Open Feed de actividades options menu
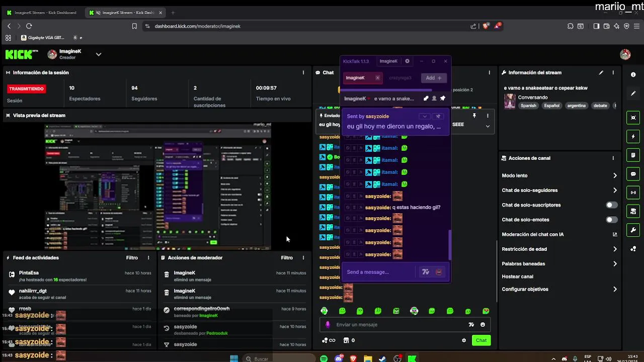The width and height of the screenshot is (644, 362). [x=148, y=258]
